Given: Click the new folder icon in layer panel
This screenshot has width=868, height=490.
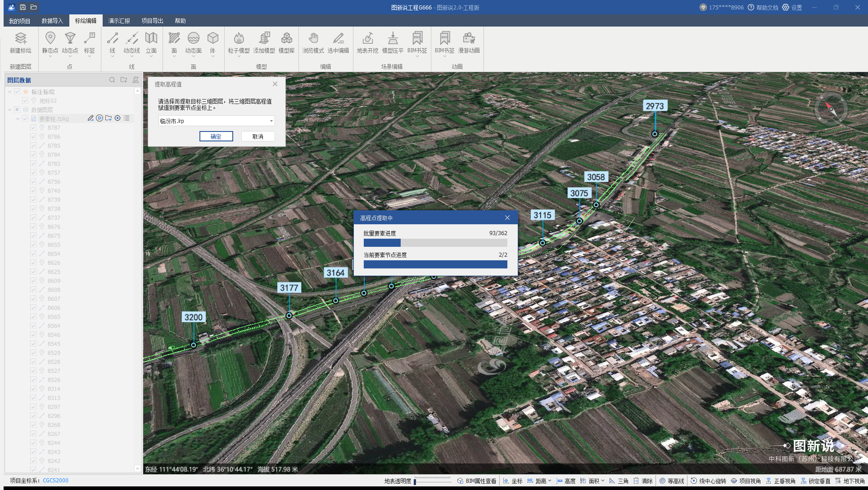Looking at the screenshot, I should [x=124, y=80].
